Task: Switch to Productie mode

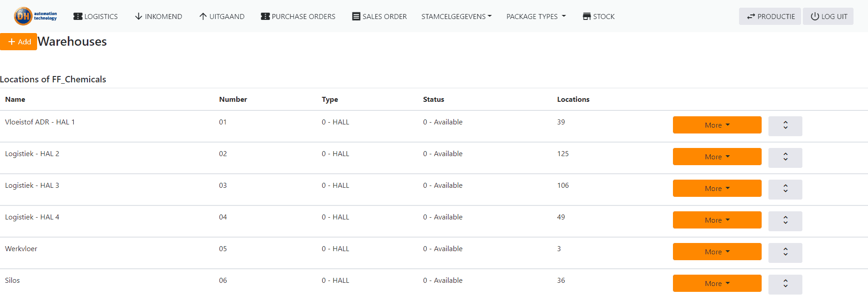Action: pos(770,16)
